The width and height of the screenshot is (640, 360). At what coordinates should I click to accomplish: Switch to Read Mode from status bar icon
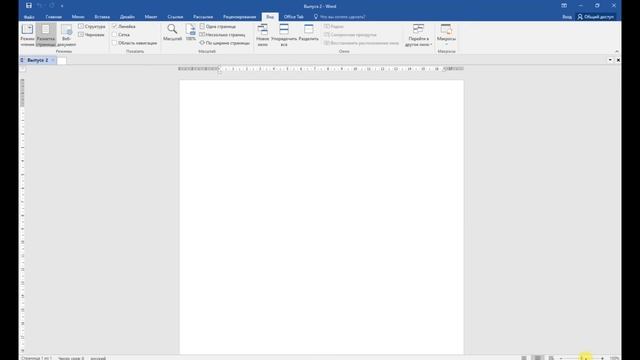[524, 358]
